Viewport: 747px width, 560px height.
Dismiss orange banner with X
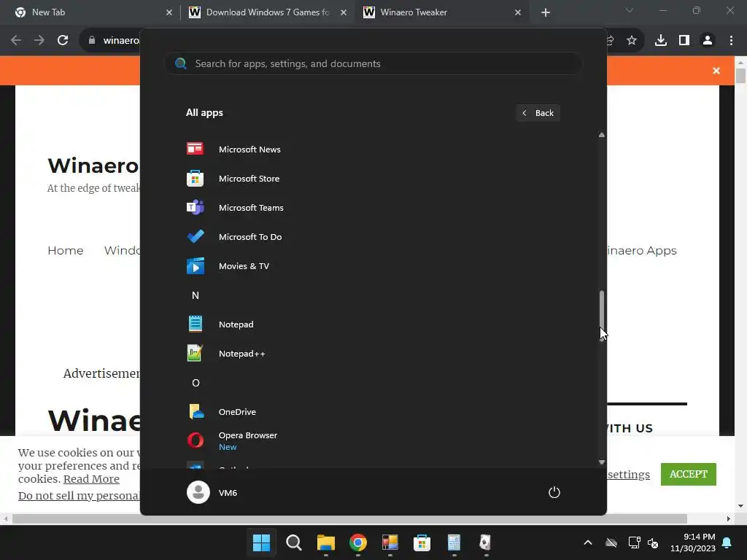pos(716,71)
